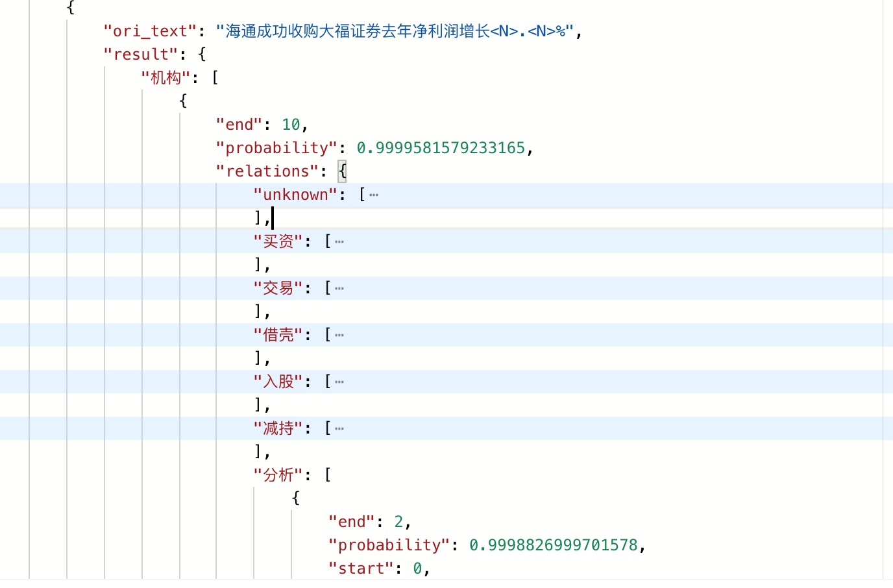Viewport: 893px width, 588px height.
Task: Expand the collapsed "交易" array ellipsis
Action: (x=339, y=288)
